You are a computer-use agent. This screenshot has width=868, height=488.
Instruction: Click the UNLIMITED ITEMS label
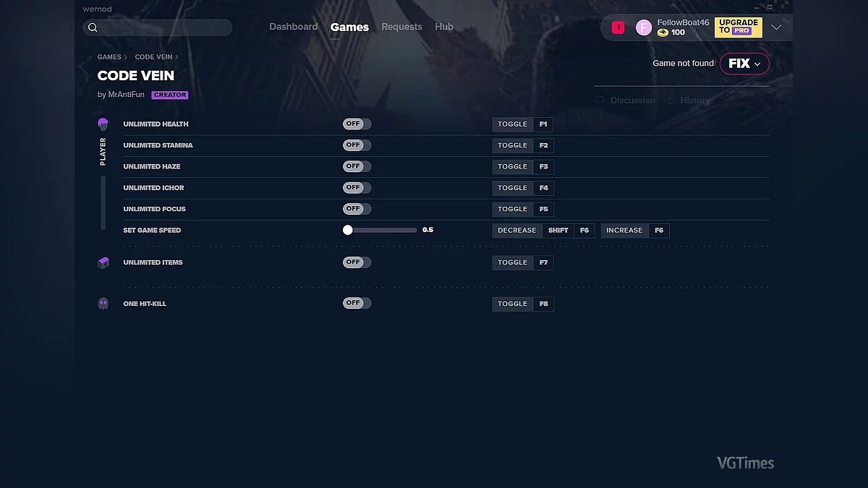153,262
